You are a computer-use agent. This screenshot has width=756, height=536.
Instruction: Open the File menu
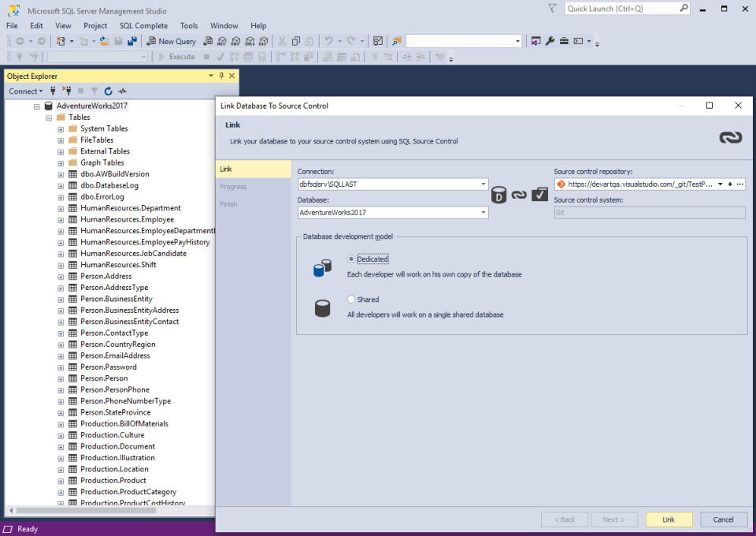12,25
